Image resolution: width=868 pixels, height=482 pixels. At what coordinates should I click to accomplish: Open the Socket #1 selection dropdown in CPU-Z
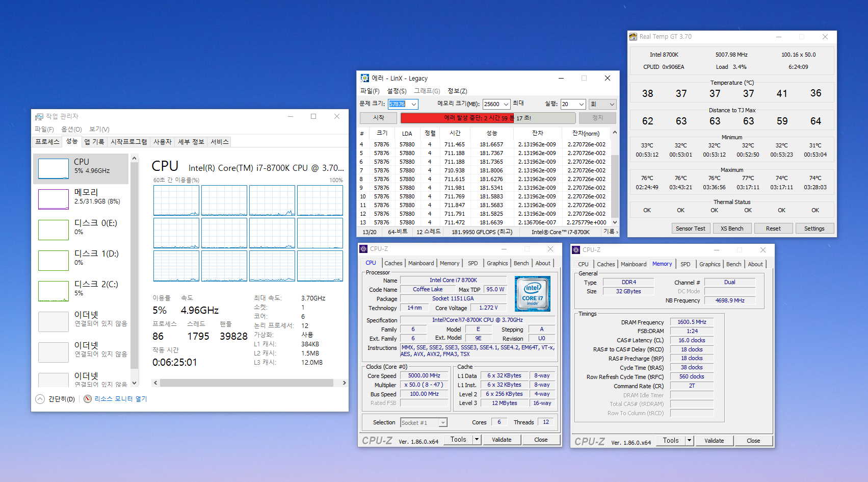pyautogui.click(x=424, y=423)
